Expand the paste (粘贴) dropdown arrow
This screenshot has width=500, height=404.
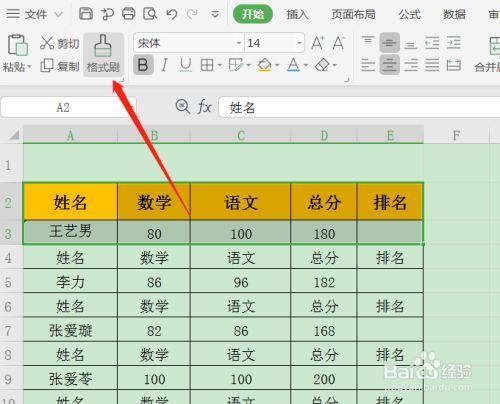[x=29, y=67]
